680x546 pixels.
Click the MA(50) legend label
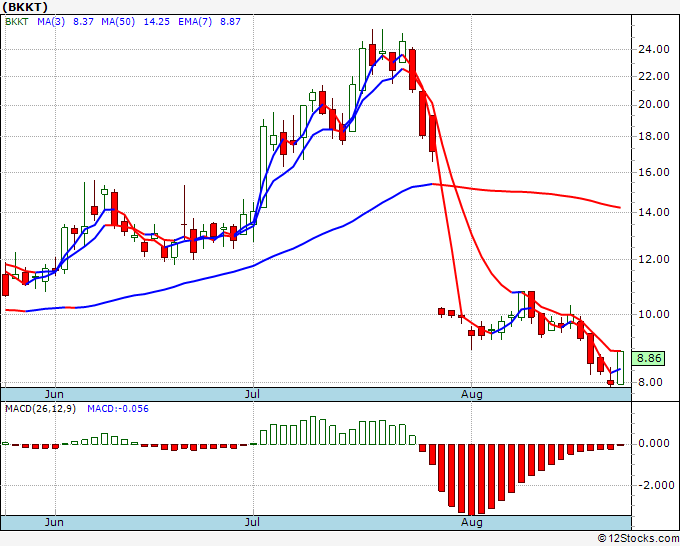coord(118,22)
